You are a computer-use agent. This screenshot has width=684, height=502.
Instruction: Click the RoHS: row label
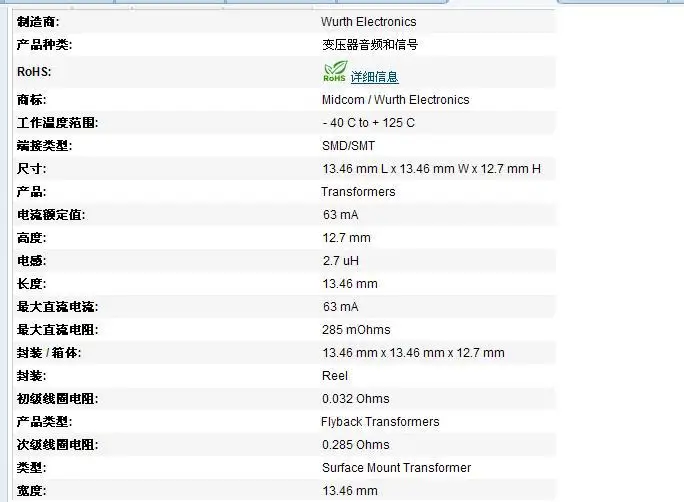34,72
